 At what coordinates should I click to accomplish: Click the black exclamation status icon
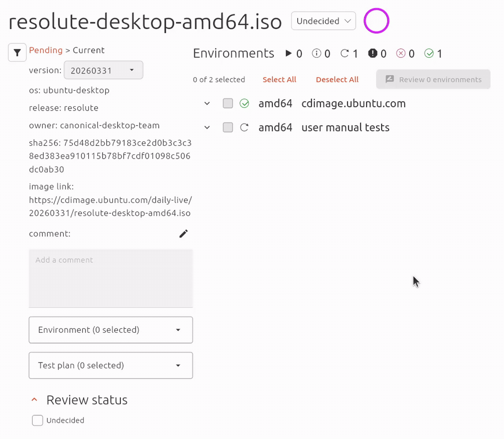(x=372, y=53)
